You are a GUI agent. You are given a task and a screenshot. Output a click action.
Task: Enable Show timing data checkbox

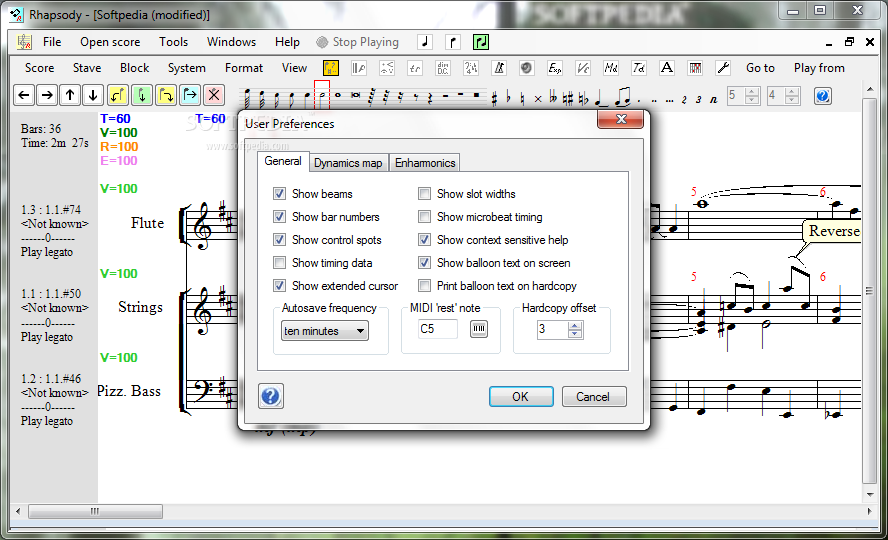[279, 263]
